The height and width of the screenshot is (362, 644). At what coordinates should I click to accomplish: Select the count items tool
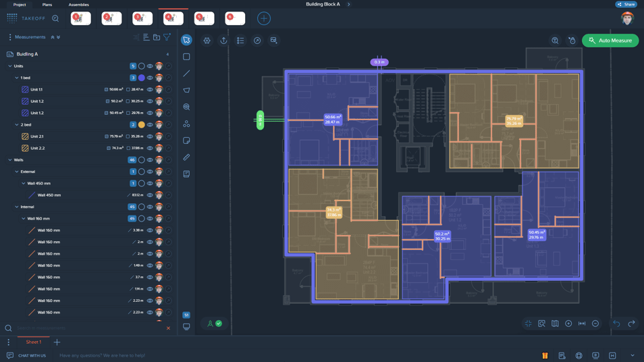(186, 124)
